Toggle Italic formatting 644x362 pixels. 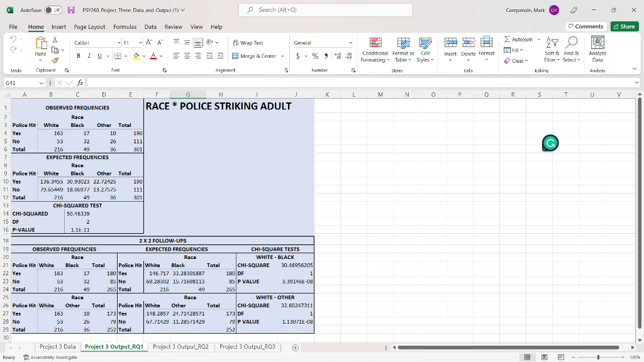(x=89, y=56)
